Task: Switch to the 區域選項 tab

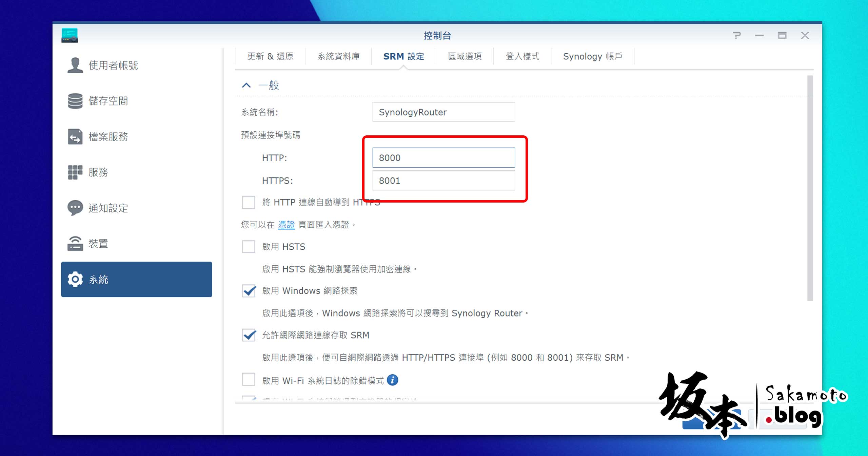Action: click(465, 56)
